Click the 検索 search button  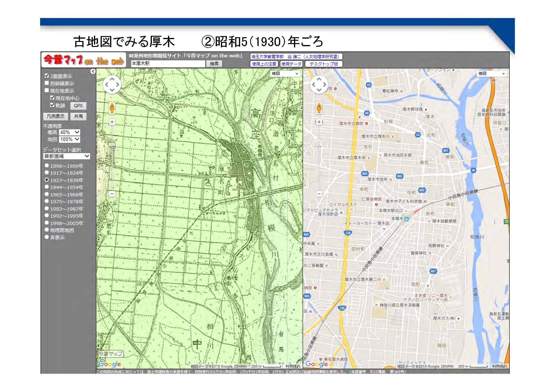(214, 64)
